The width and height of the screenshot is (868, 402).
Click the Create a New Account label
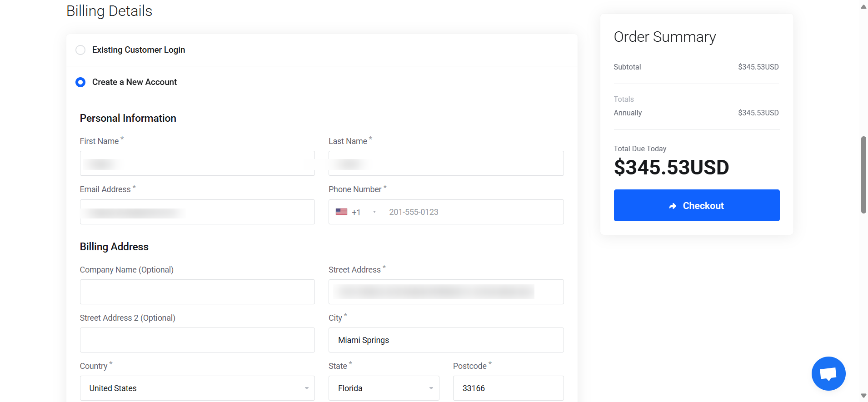135,82
